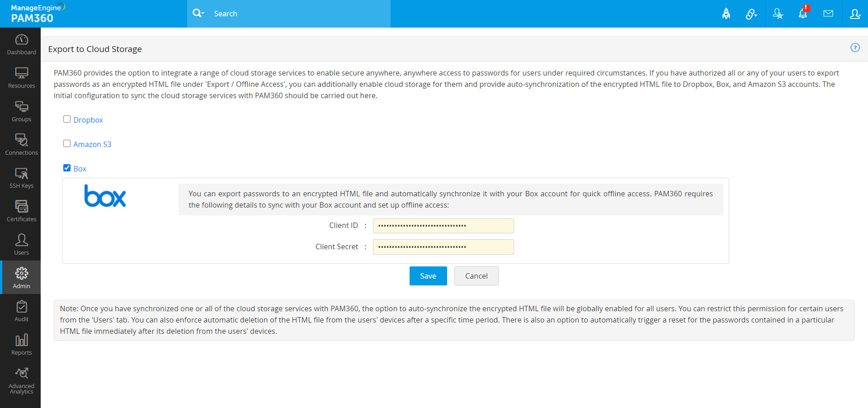The width and height of the screenshot is (868, 408).
Task: Enable the Dropbox checkbox
Action: point(67,119)
